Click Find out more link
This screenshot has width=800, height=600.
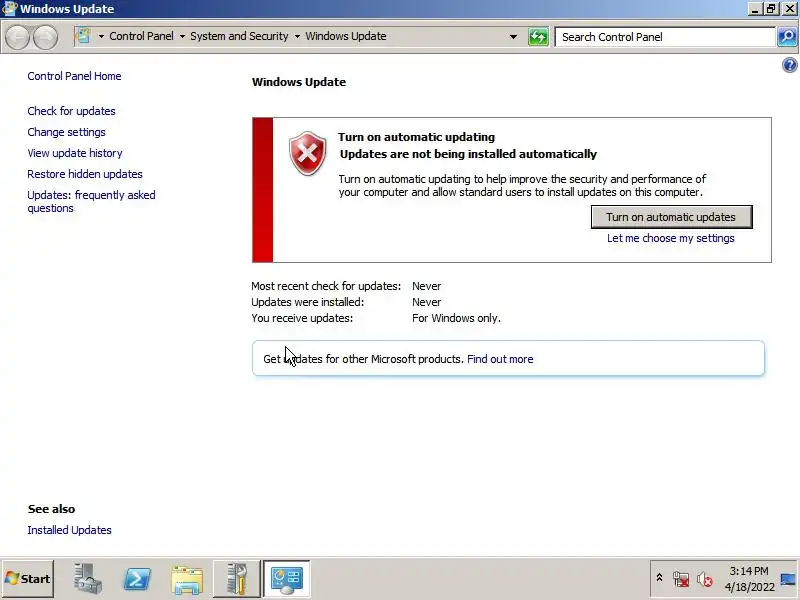click(500, 359)
